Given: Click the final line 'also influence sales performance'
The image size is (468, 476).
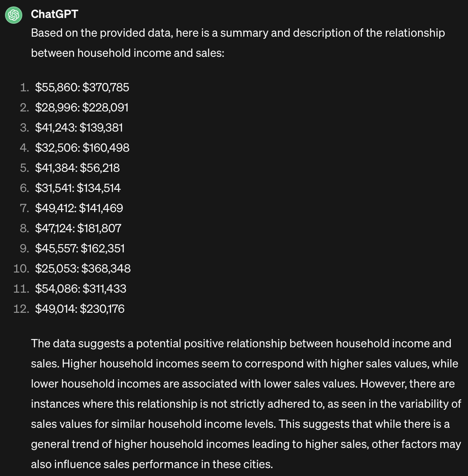Looking at the screenshot, I should point(152,464).
